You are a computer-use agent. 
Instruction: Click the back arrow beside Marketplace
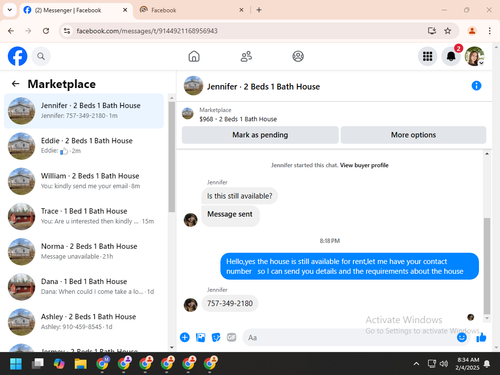coord(16,84)
